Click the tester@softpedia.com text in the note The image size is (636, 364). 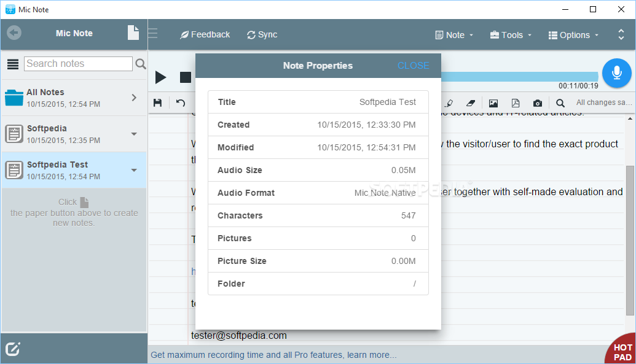tap(239, 335)
